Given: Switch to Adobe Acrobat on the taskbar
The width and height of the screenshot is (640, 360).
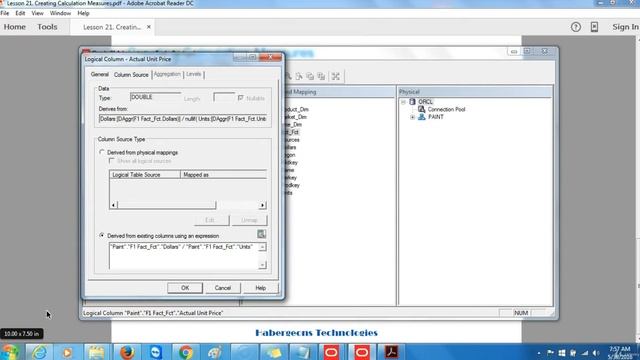Looking at the screenshot, I should (x=391, y=352).
